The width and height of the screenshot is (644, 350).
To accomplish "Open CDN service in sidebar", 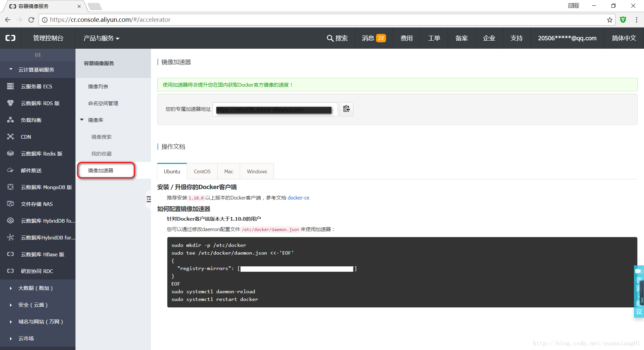I will tap(38, 137).
